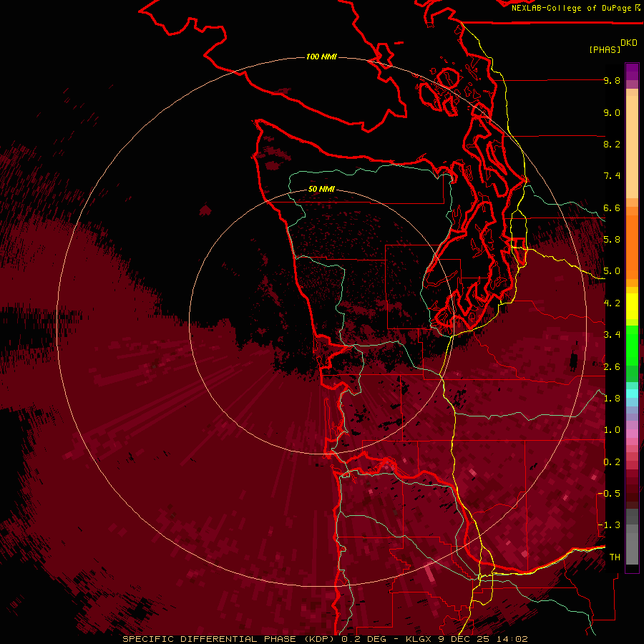
Task: Select the 4.2 scale value
Action: (x=612, y=303)
